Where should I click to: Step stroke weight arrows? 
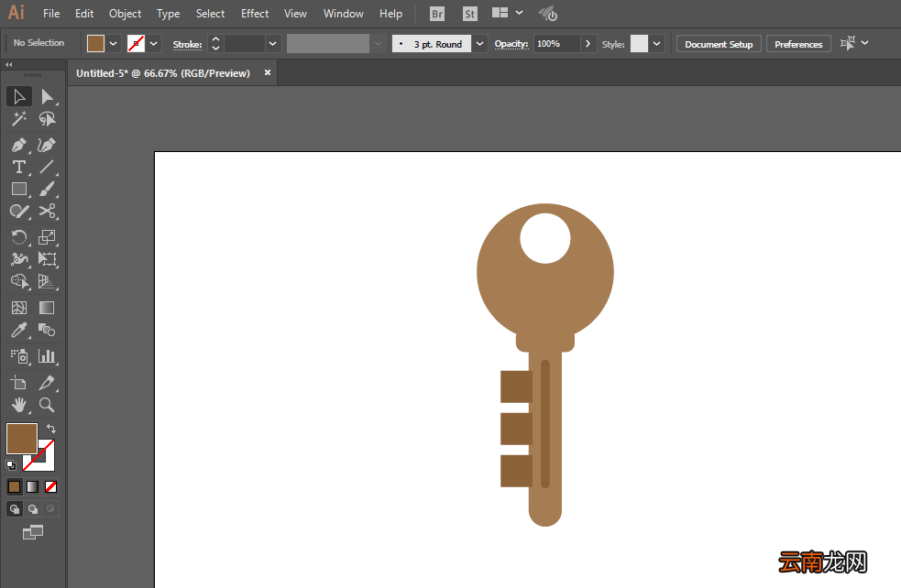point(215,44)
